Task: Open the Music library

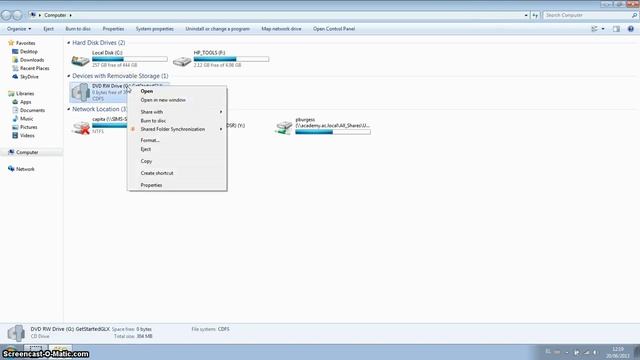Action: pyautogui.click(x=27, y=119)
